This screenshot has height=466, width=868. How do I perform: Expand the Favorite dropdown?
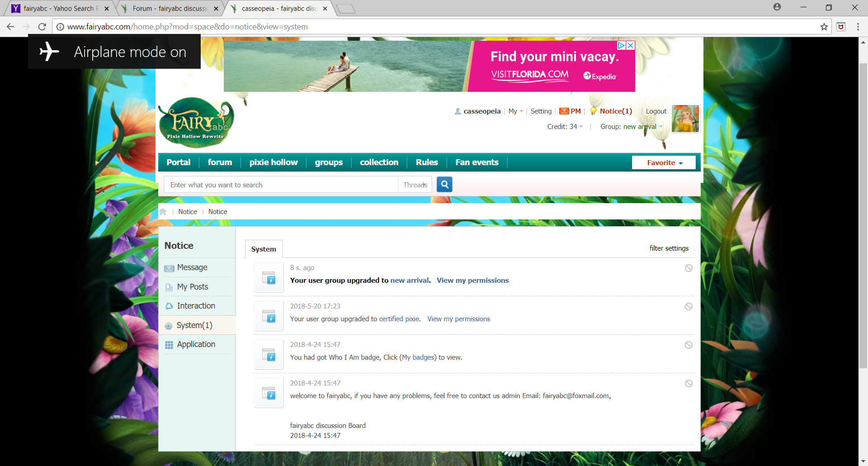664,163
